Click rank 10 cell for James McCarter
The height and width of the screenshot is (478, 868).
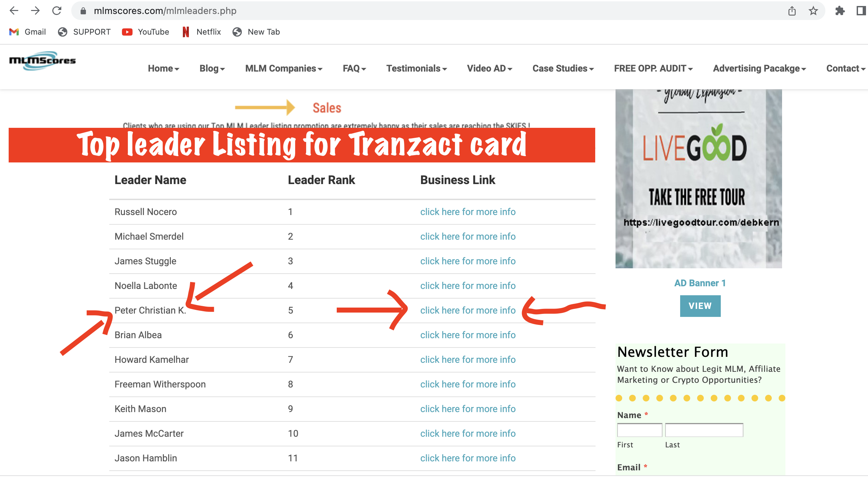(x=293, y=433)
